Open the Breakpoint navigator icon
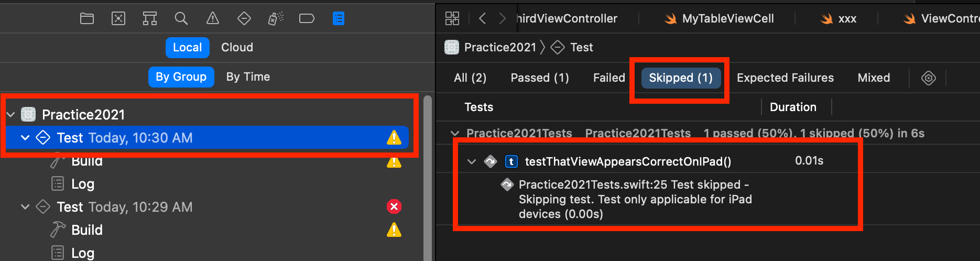The width and height of the screenshot is (980, 261). pos(307,19)
